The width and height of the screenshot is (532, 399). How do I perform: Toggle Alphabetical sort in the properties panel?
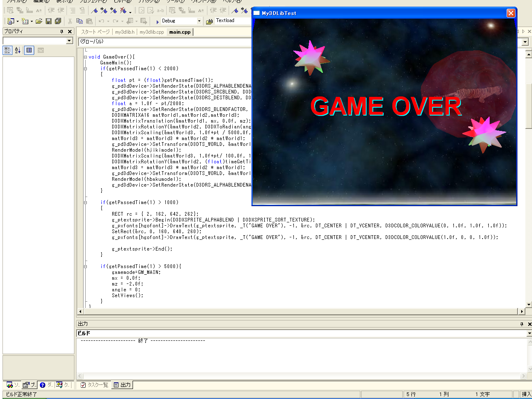[x=17, y=50]
